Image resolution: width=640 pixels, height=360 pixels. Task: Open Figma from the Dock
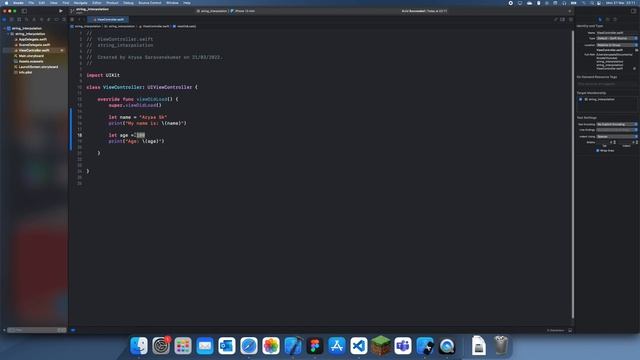[315, 346]
